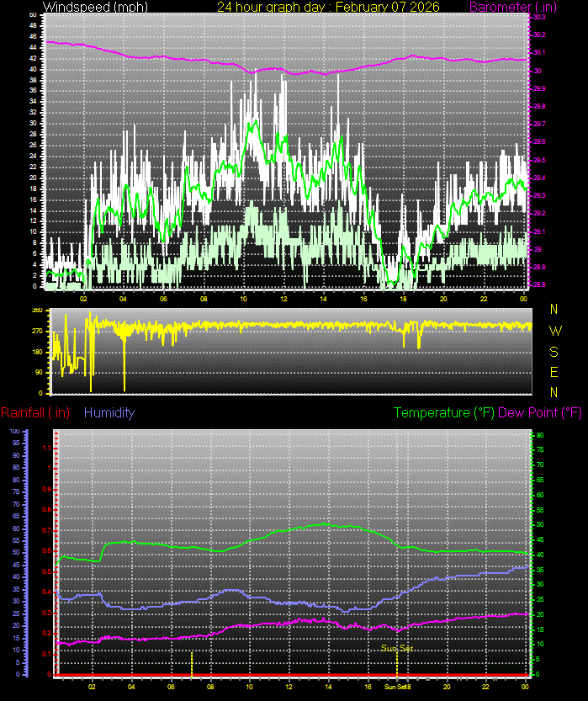Click hour 12 on the windspeed graph axis
Viewport: 588px width, 701px height.
pyautogui.click(x=284, y=299)
